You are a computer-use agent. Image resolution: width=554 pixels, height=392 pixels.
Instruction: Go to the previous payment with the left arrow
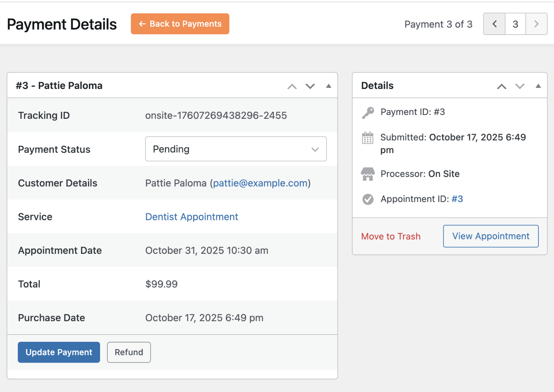(494, 24)
